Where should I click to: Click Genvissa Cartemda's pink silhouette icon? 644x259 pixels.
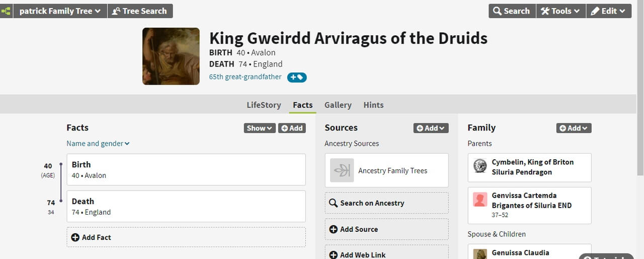(x=480, y=200)
